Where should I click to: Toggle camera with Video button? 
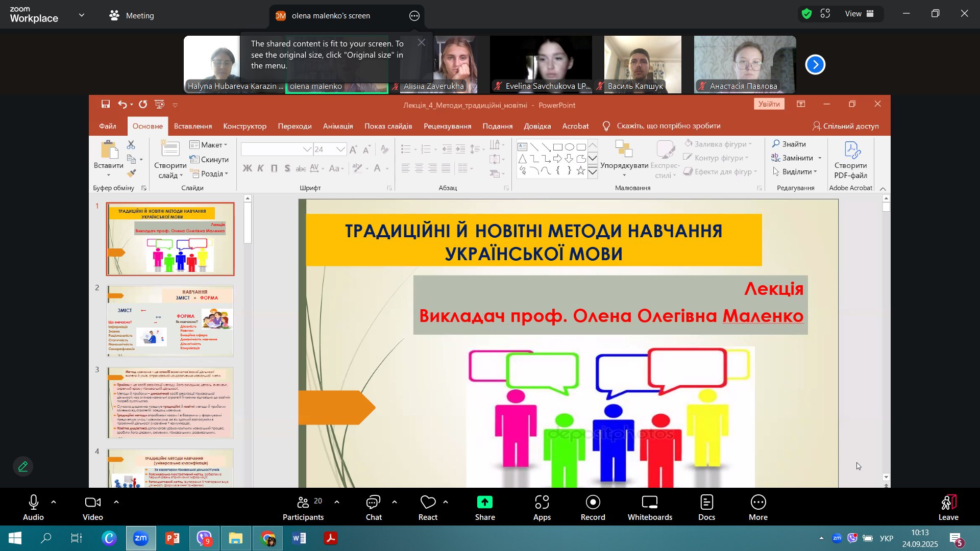coord(92,508)
